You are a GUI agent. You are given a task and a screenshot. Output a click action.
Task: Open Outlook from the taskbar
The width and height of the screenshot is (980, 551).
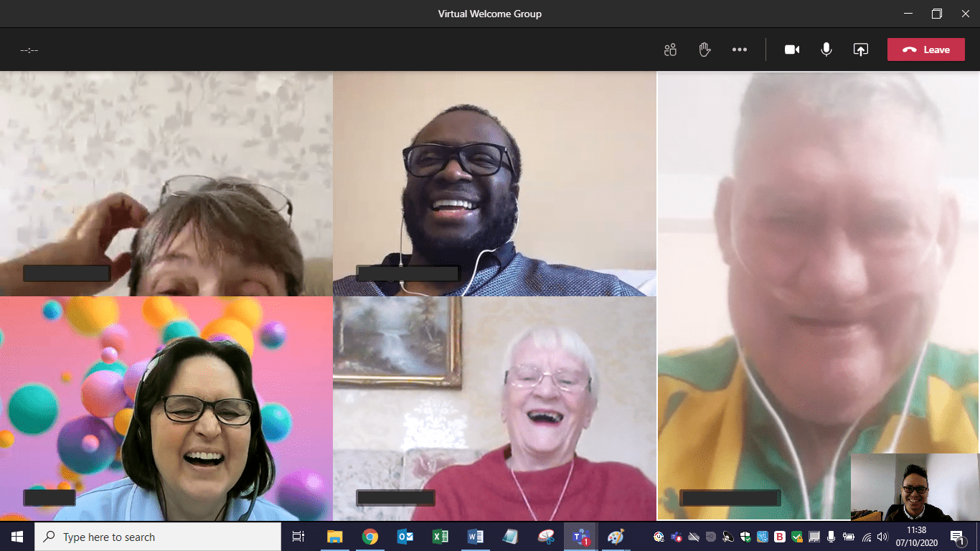click(x=405, y=537)
